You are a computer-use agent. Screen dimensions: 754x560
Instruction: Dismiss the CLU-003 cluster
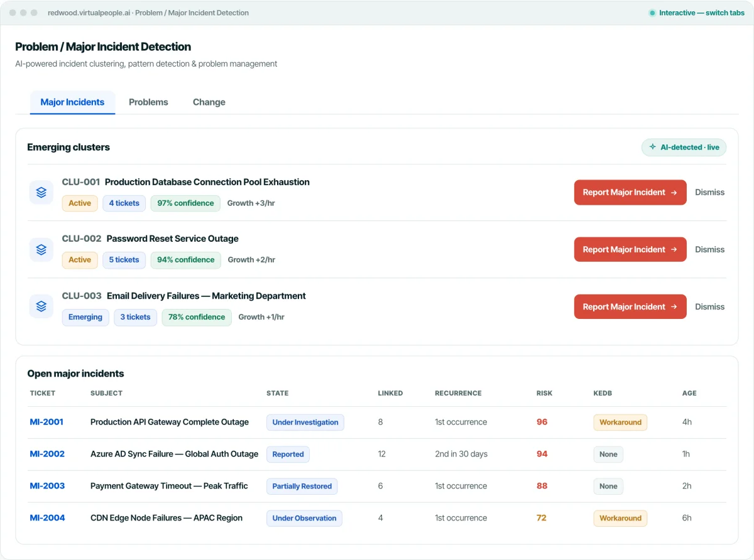(x=709, y=306)
